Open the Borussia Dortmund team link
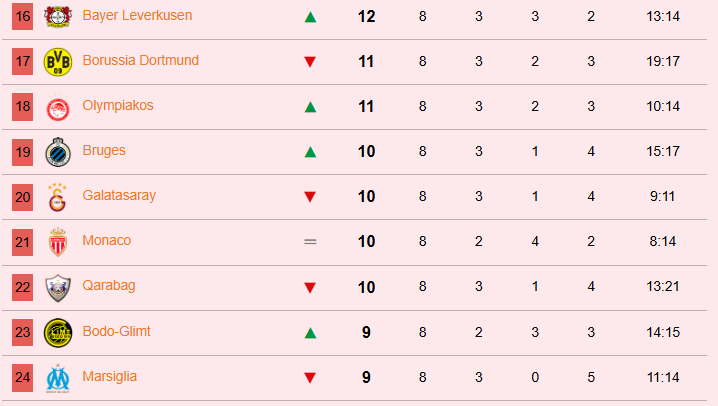The height and width of the screenshot is (406, 718). [141, 60]
